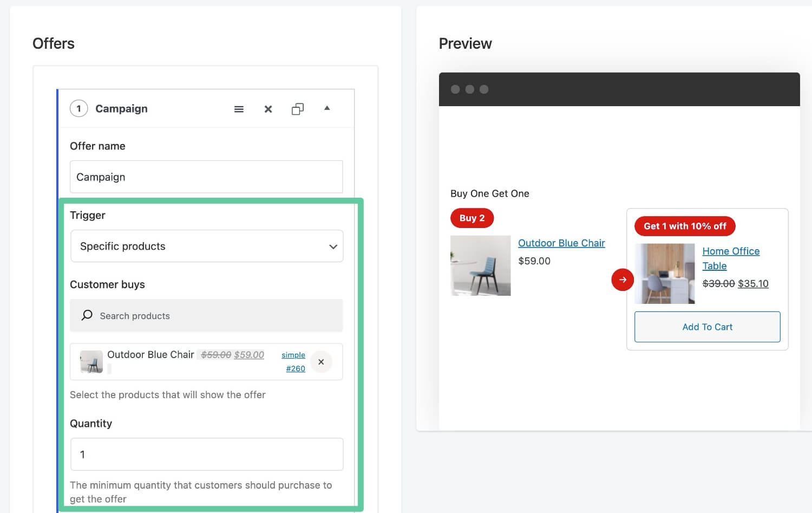Click the Search products field
This screenshot has width=812, height=513.
[206, 315]
